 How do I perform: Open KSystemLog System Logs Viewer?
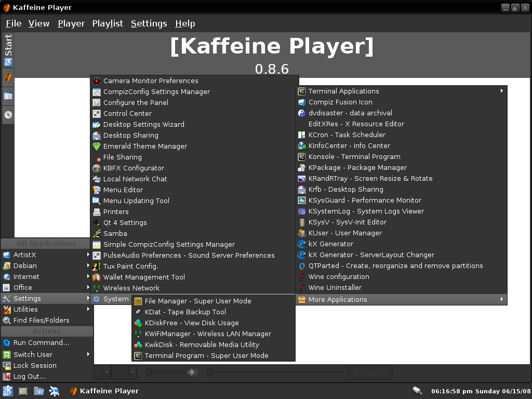402,211
